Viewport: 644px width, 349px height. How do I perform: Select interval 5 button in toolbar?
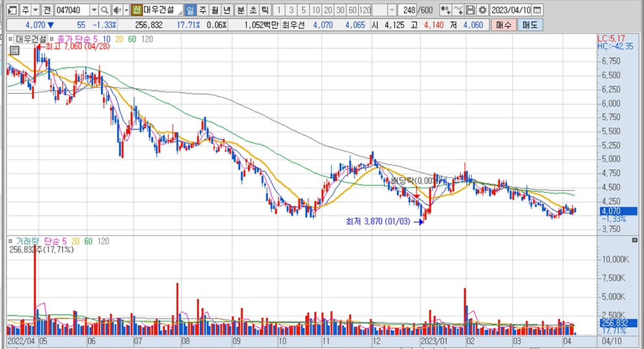[304, 10]
